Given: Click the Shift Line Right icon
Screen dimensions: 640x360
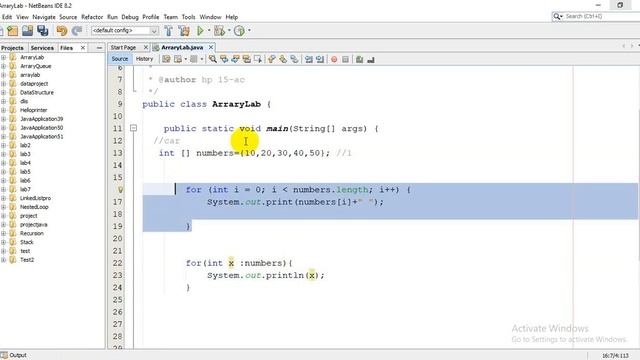Looking at the screenshot, I should [320, 60].
